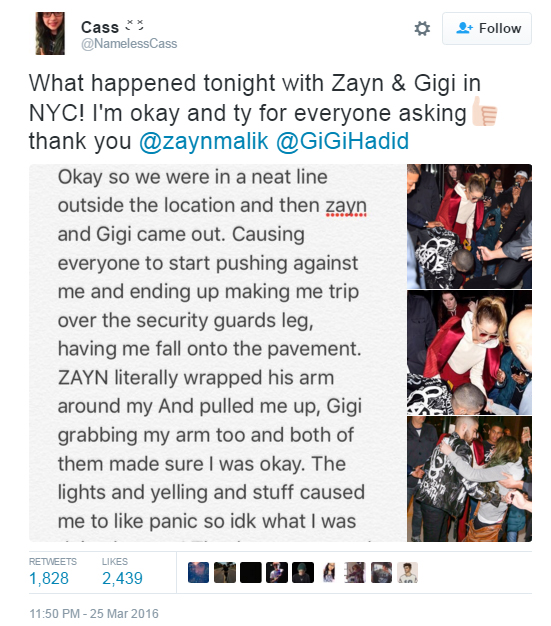Image resolution: width=551 pixels, height=626 pixels.
Task: Click the Follow button
Action: 487,28
